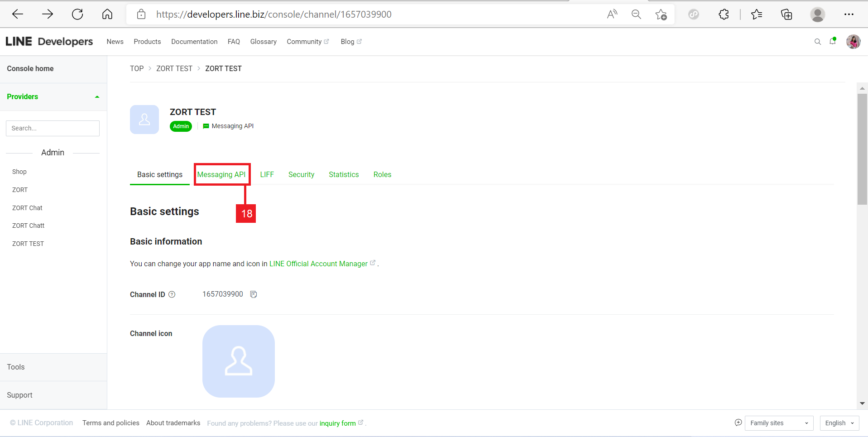Add this page to favorites star icon

661,14
